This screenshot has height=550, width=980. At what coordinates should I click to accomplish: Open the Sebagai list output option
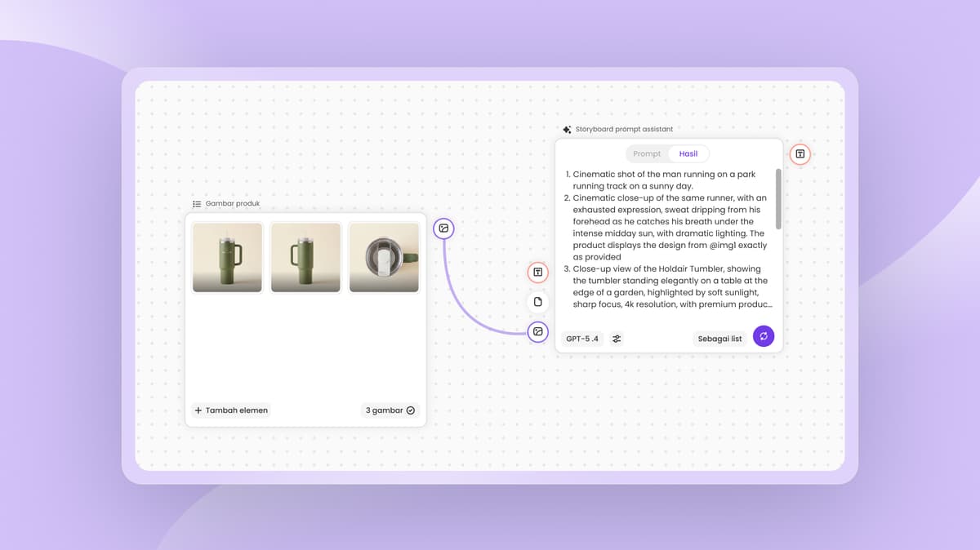tap(719, 338)
